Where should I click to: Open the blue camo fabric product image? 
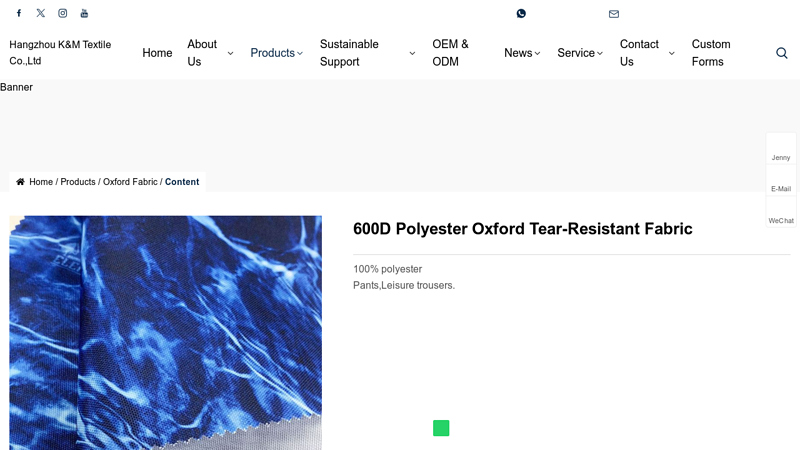165,332
